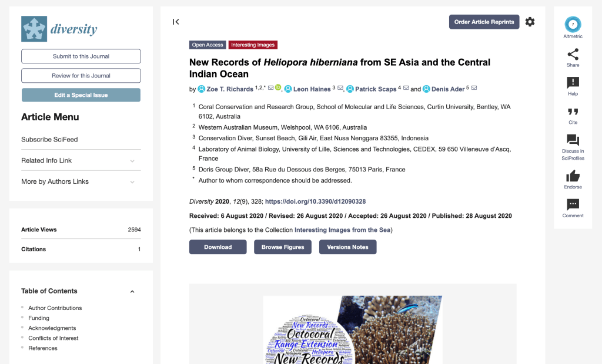602x364 pixels.
Task: Click the Discuss in SciProfiles icon
Action: (x=573, y=140)
